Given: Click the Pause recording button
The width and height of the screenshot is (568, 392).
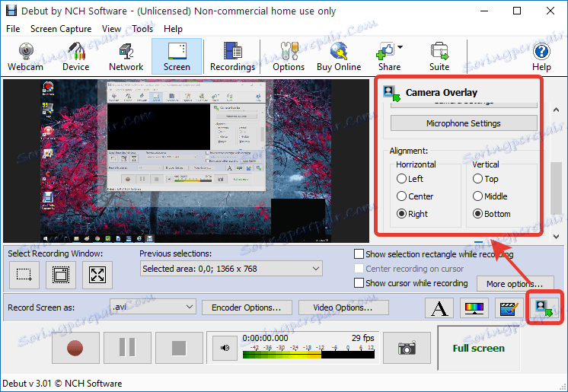Looking at the screenshot, I should [x=127, y=348].
